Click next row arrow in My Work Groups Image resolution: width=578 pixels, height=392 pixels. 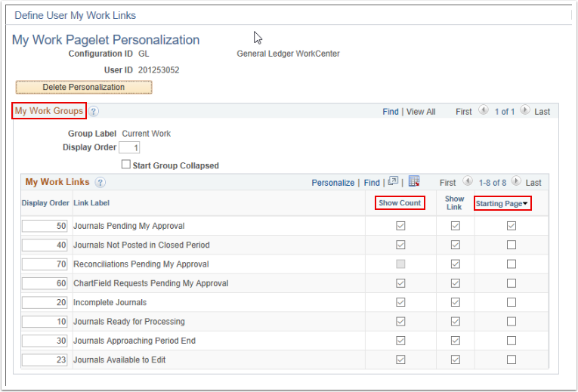(525, 110)
